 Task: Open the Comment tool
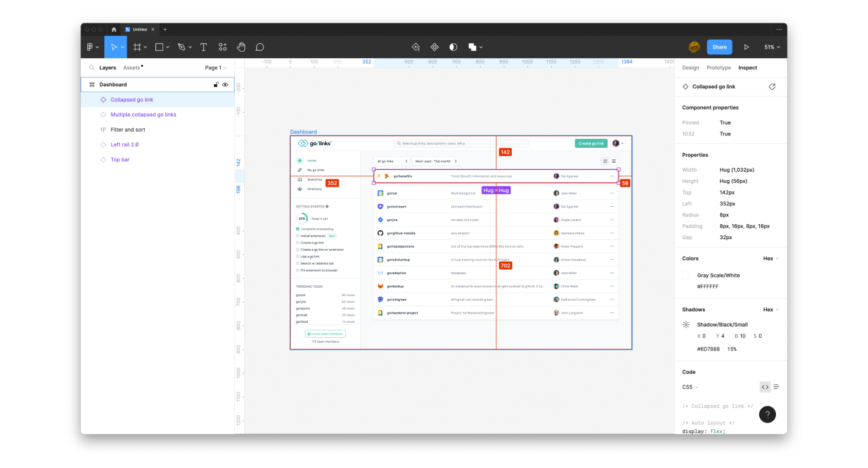click(260, 47)
